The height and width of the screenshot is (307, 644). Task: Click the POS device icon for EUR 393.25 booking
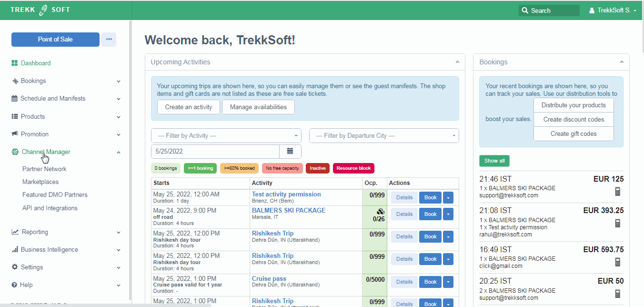tap(618, 223)
